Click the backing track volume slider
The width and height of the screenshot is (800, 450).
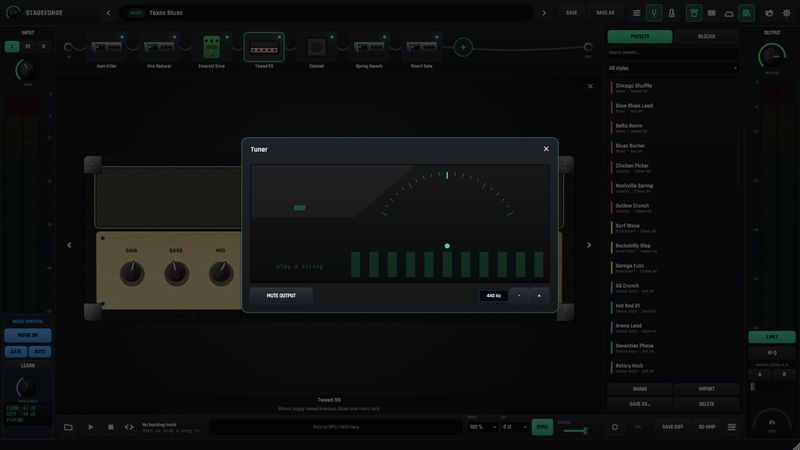pyautogui.click(x=574, y=431)
